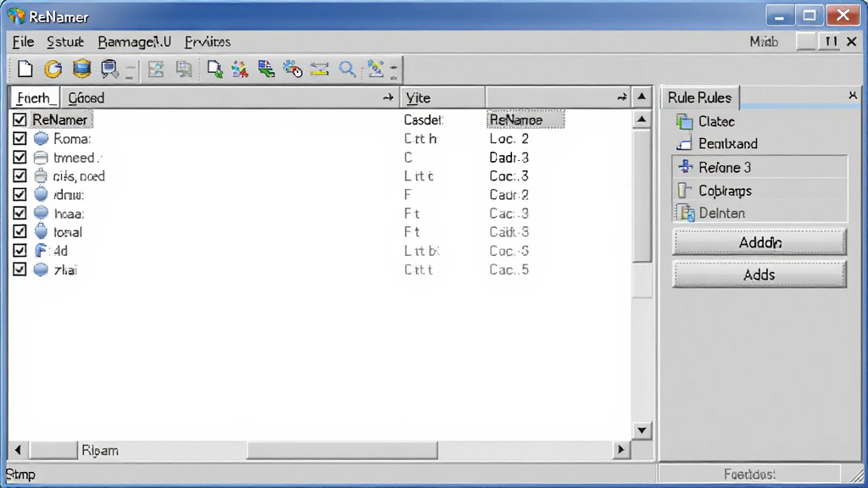Viewport: 868px width, 488px height.
Task: Click the gear with red clock icon
Action: tap(292, 69)
